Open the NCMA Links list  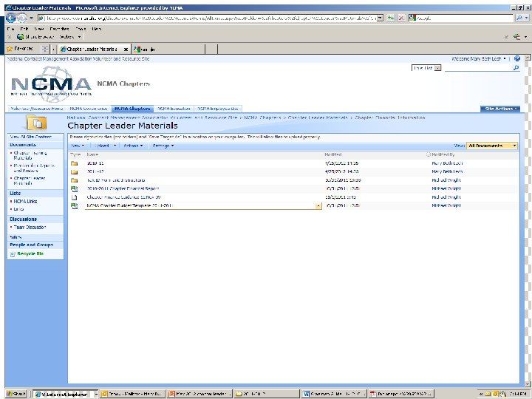[x=25, y=201]
